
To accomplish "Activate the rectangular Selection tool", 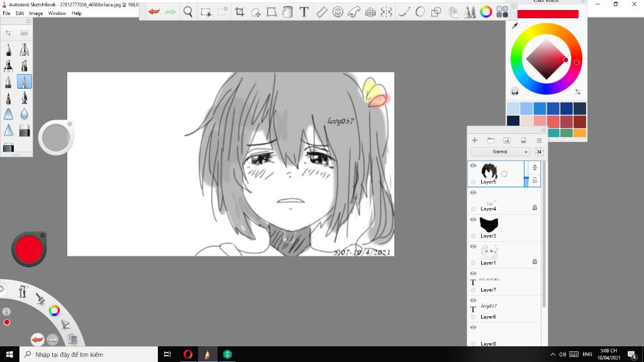I will pyautogui.click(x=206, y=12).
